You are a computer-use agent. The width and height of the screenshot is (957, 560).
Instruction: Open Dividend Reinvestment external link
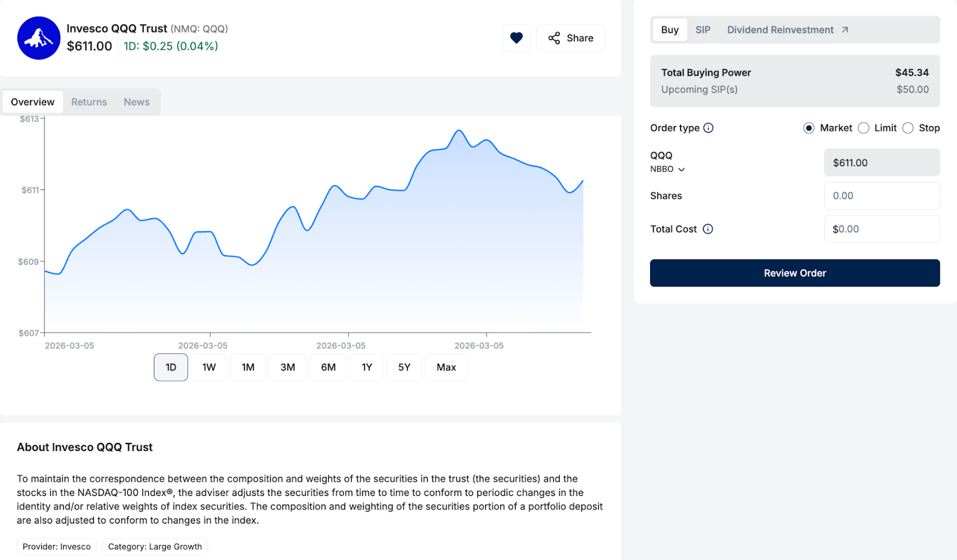(x=787, y=30)
